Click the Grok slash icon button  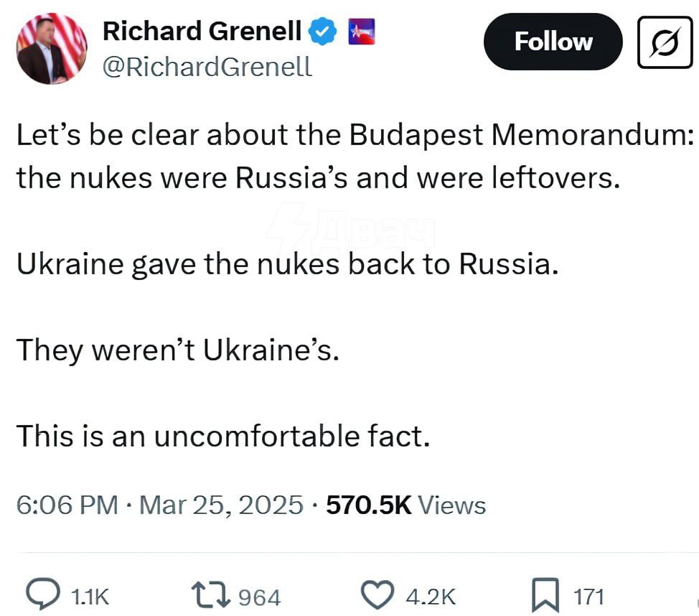[x=665, y=42]
